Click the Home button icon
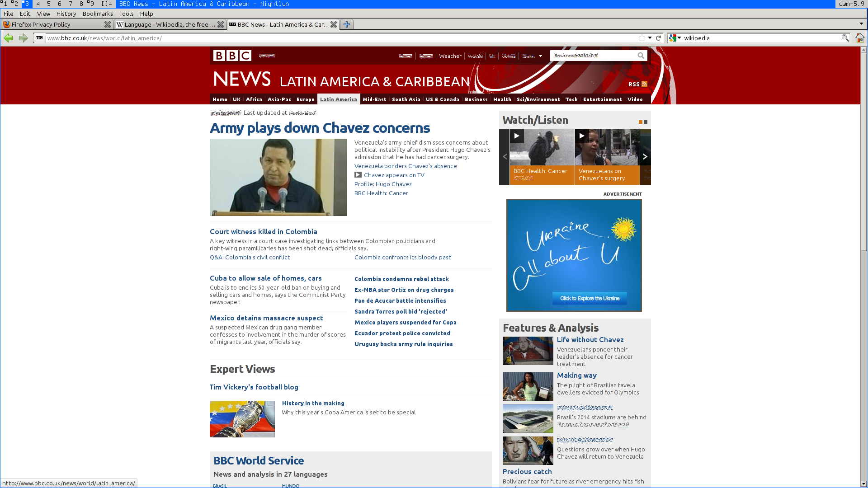The image size is (868, 488). pos(860,38)
